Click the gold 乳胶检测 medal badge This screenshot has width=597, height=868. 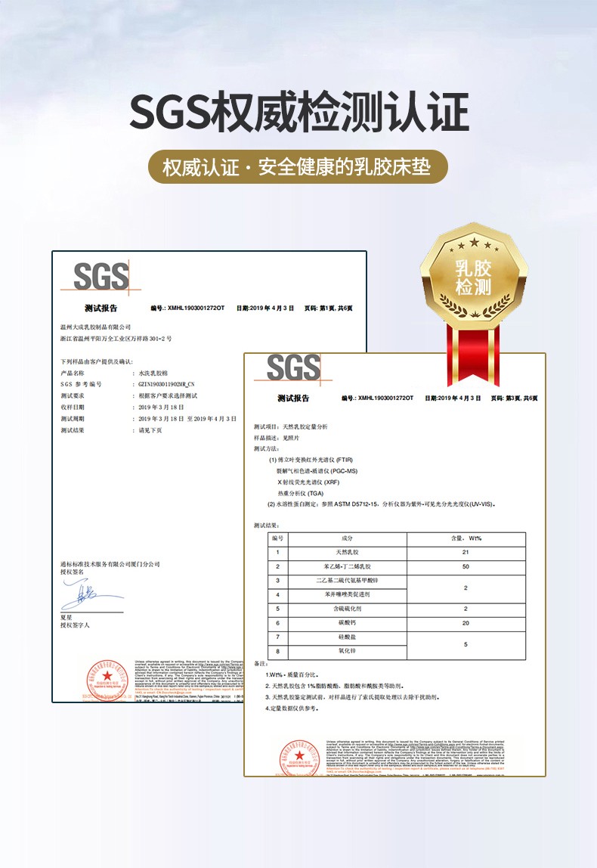(474, 277)
